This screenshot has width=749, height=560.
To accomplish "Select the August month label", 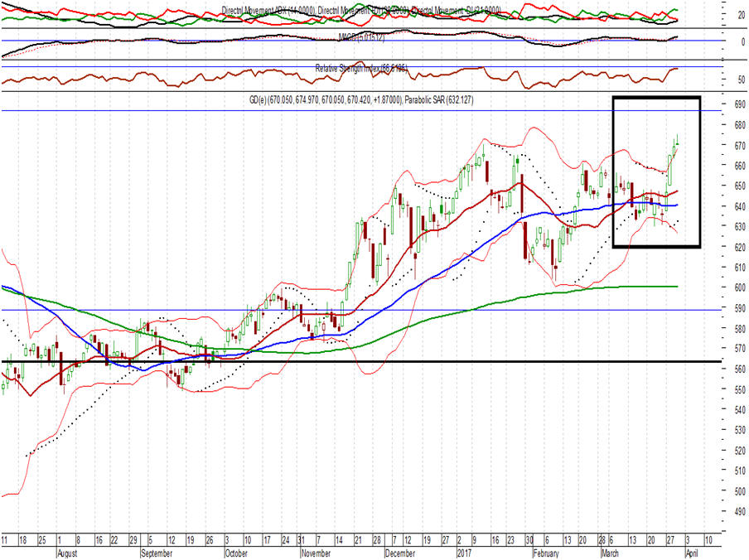I will 67,553.
